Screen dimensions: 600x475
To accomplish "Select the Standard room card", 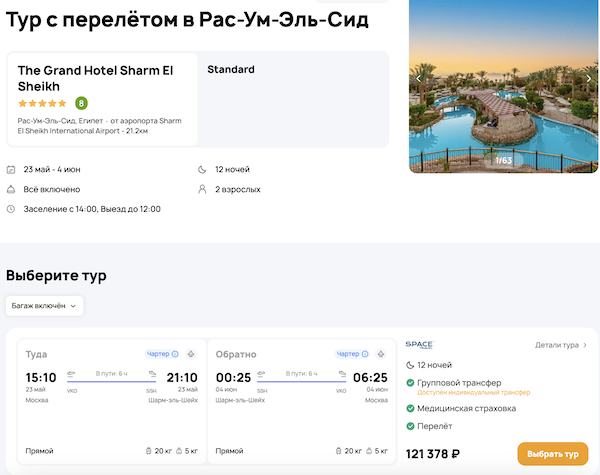I will [x=292, y=98].
